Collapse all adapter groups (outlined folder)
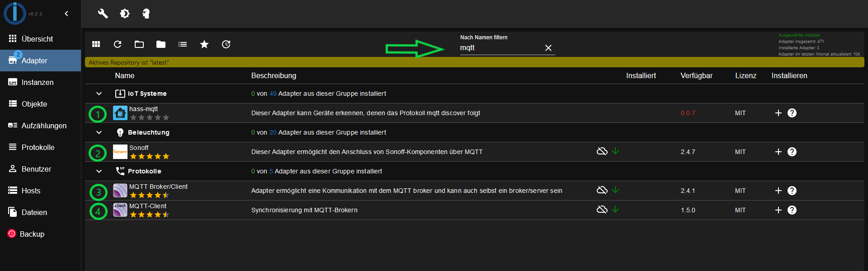Image resolution: width=868 pixels, height=271 pixels. click(x=139, y=44)
